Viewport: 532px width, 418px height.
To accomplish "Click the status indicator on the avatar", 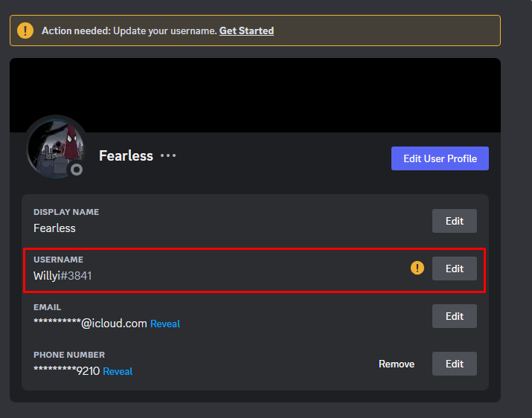I will pos(75,169).
